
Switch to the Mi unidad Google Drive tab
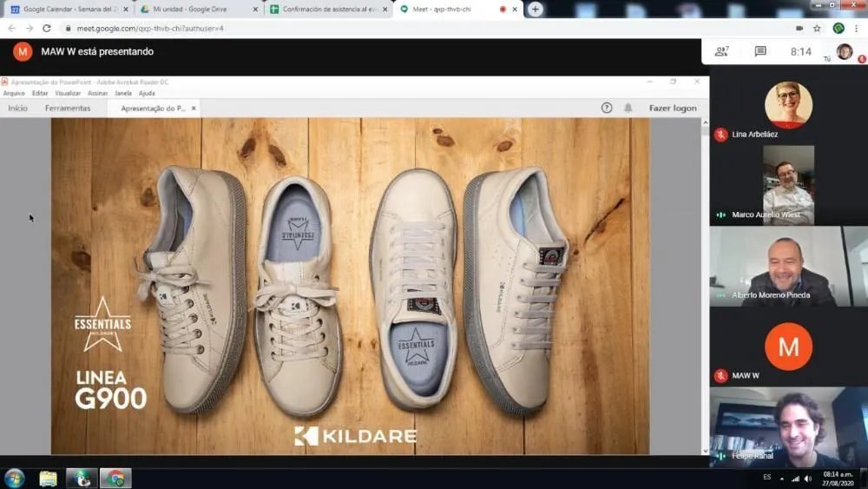point(198,9)
